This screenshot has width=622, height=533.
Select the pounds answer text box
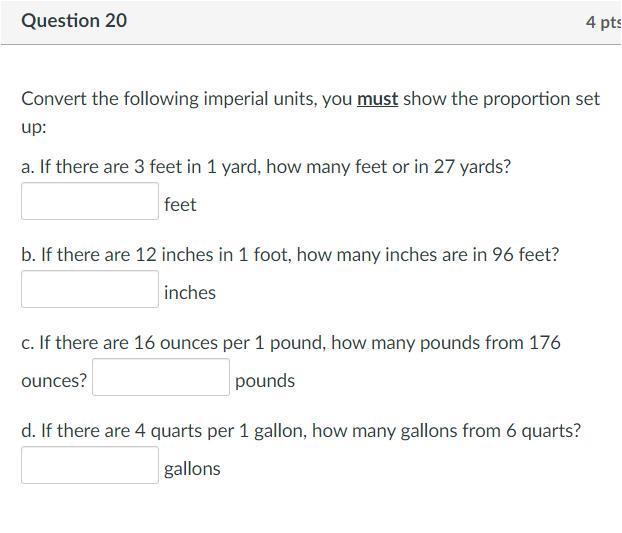pos(161,378)
